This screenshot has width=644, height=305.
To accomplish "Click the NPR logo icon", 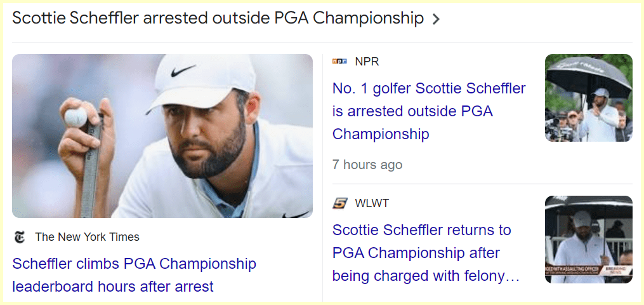I will point(339,62).
